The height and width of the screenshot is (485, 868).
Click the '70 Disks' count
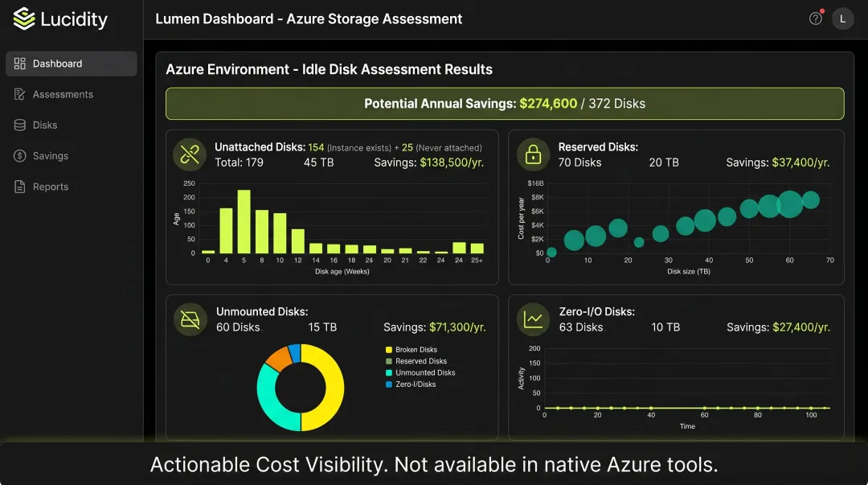click(579, 162)
